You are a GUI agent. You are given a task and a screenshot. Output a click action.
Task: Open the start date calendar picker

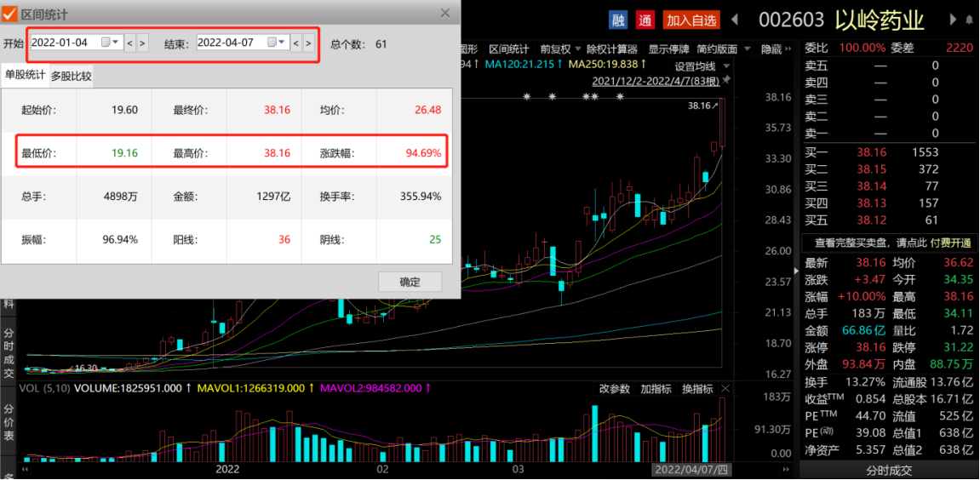(110, 43)
